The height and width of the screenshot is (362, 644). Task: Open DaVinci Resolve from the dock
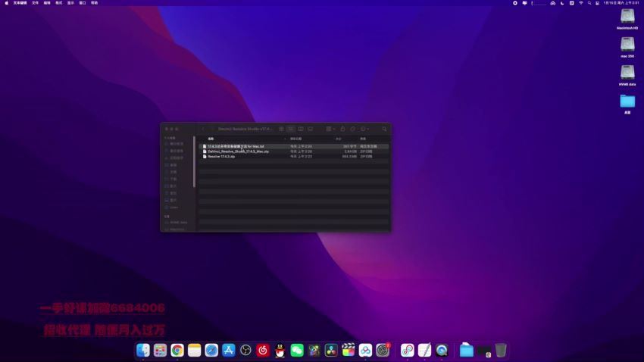(331, 350)
